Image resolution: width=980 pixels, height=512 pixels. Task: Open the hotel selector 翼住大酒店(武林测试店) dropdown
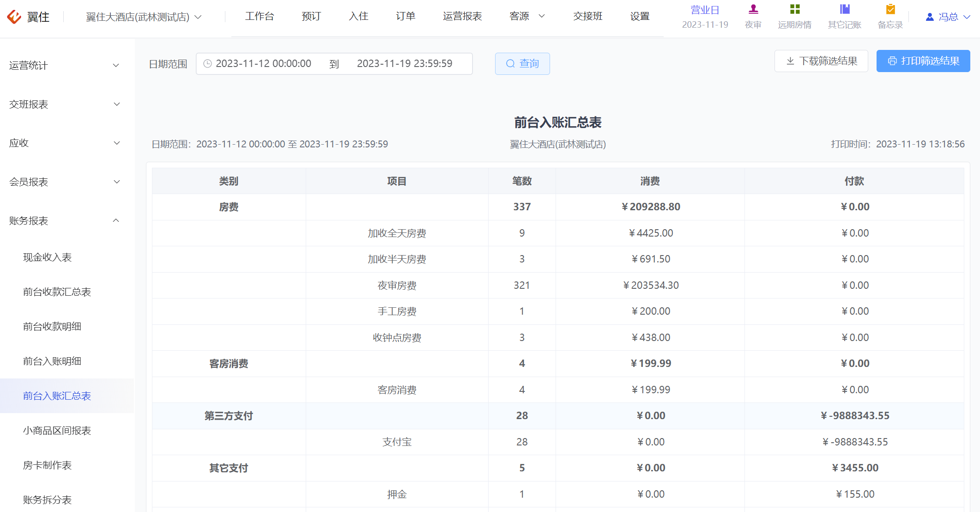click(x=144, y=17)
